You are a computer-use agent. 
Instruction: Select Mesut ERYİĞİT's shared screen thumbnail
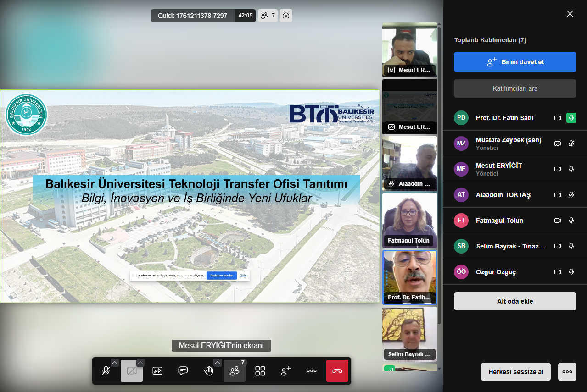[409, 106]
